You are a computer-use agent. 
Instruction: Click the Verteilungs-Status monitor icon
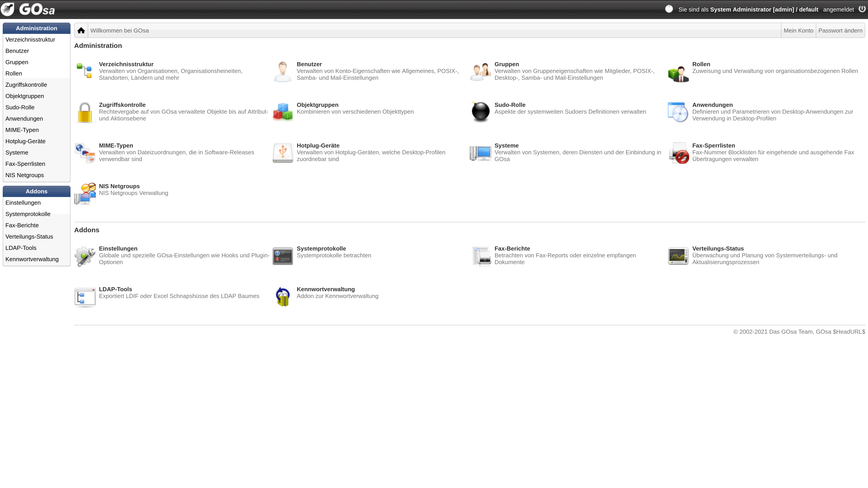[x=678, y=256]
